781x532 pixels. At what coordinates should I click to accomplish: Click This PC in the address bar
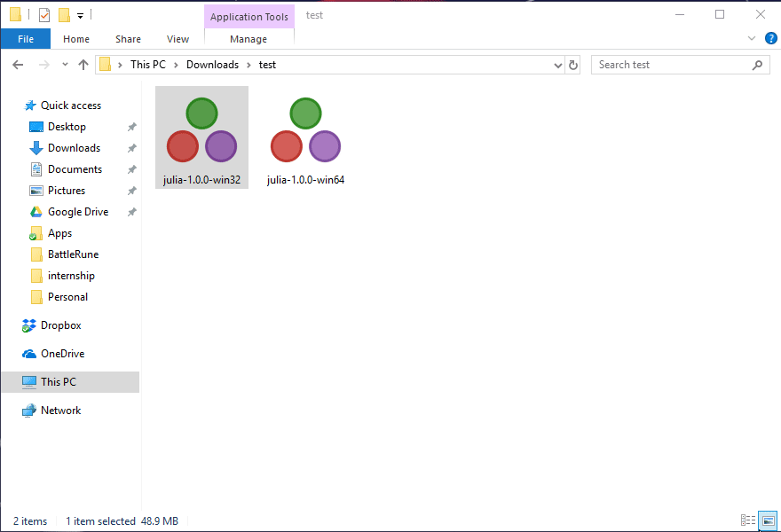click(148, 65)
